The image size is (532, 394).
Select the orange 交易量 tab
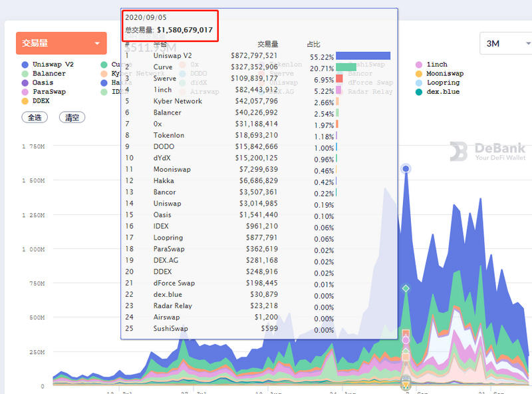coord(61,43)
